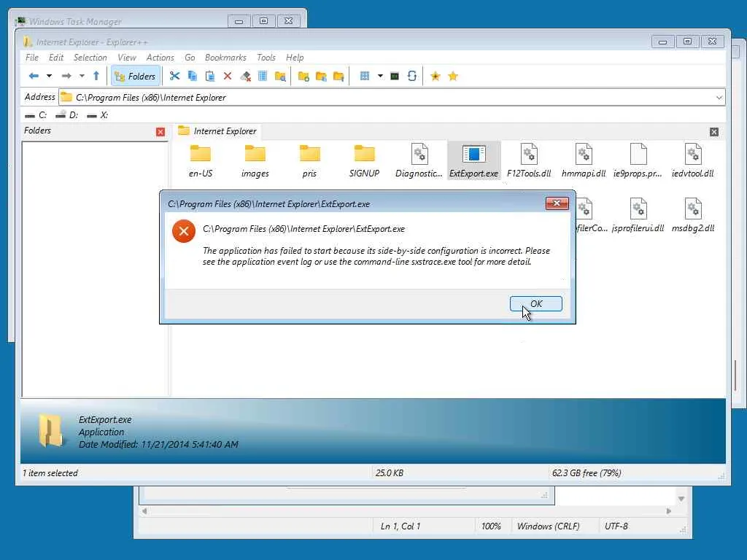The image size is (747, 560).
Task: Click Notepad horizontal scrollbar right arrow
Action: pyautogui.click(x=668, y=511)
